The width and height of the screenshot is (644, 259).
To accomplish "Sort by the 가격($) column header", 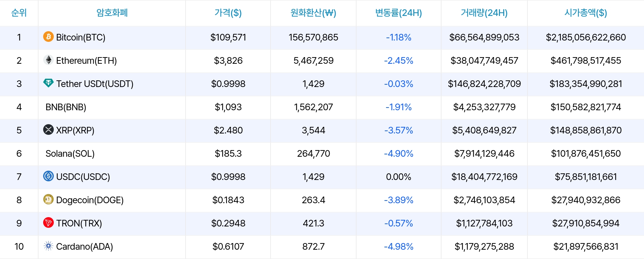I will click(228, 13).
